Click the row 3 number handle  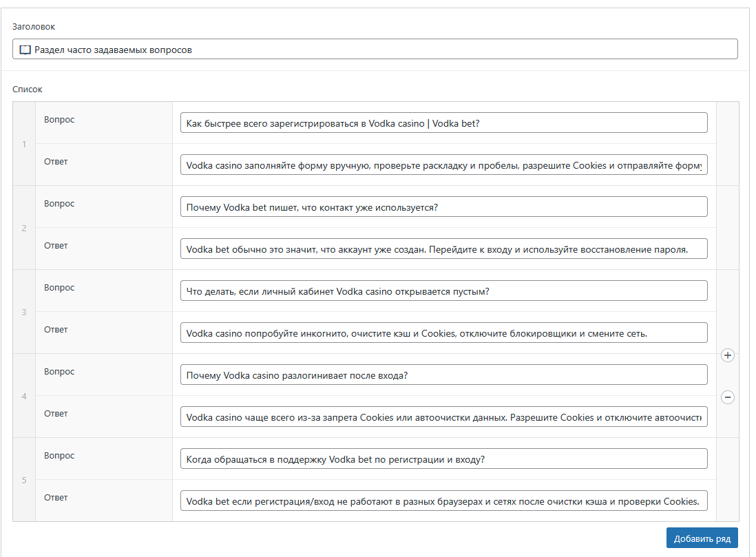pos(24,312)
